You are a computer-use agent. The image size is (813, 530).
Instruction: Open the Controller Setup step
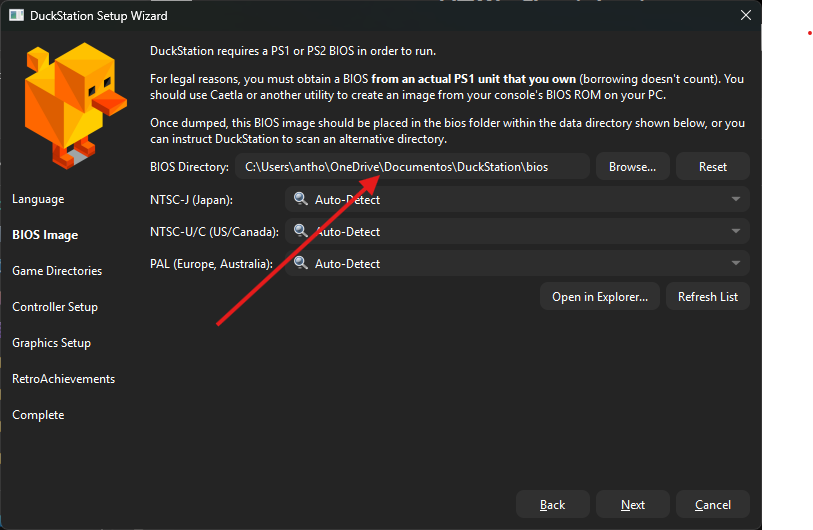coord(55,307)
